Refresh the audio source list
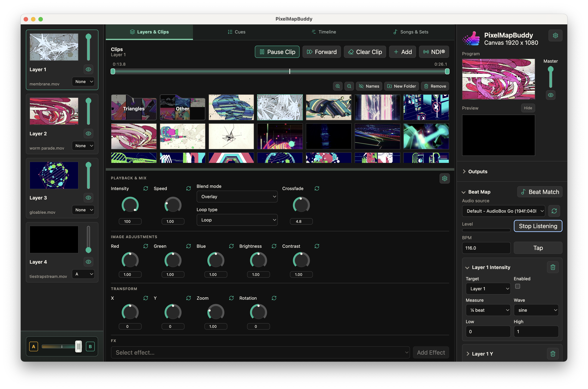Viewport: 588px width, 389px height. pyautogui.click(x=554, y=211)
